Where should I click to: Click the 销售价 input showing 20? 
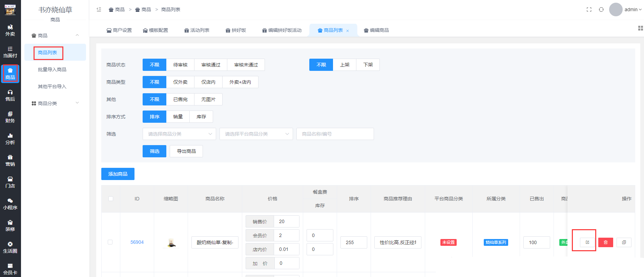click(x=287, y=221)
